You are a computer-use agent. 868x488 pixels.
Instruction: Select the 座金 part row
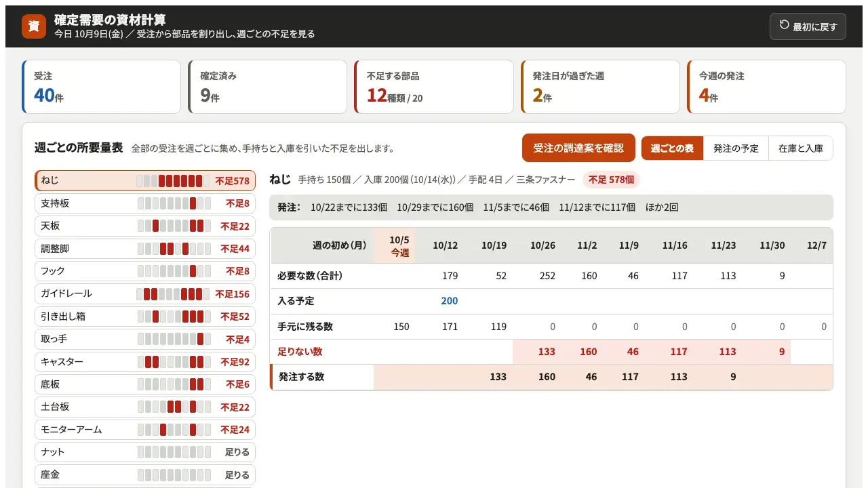(x=145, y=474)
